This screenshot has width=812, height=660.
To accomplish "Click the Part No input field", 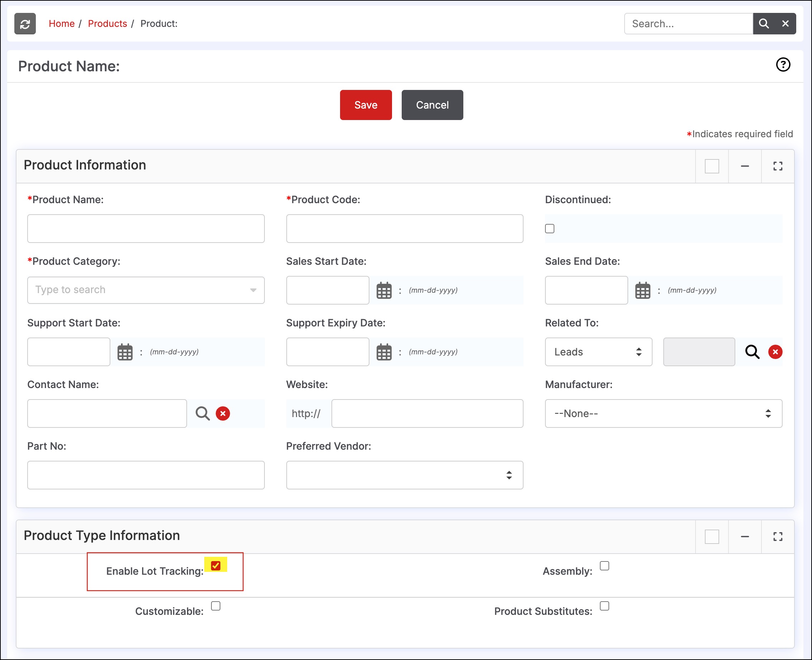I will click(x=145, y=475).
